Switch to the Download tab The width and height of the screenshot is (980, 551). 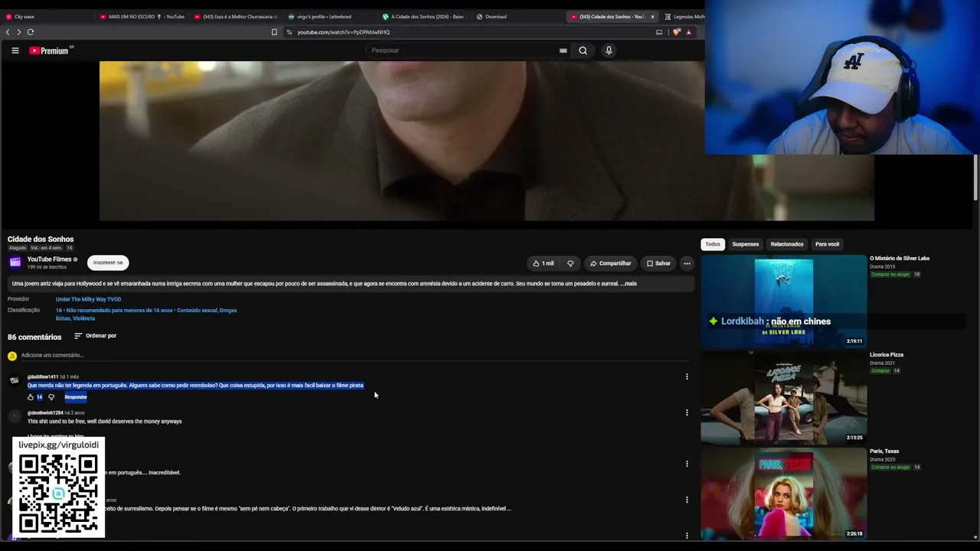[518, 17]
